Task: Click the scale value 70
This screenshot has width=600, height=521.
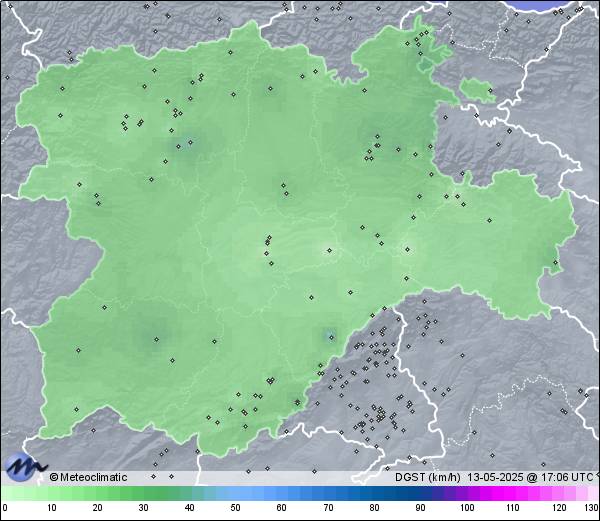Action: 328,508
